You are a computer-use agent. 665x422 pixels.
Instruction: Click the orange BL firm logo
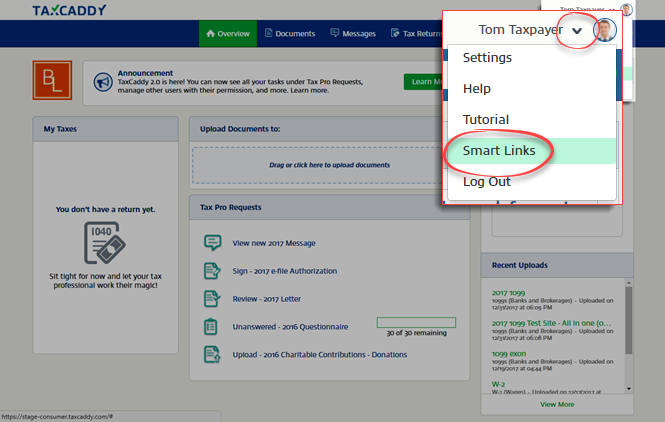coord(52,80)
